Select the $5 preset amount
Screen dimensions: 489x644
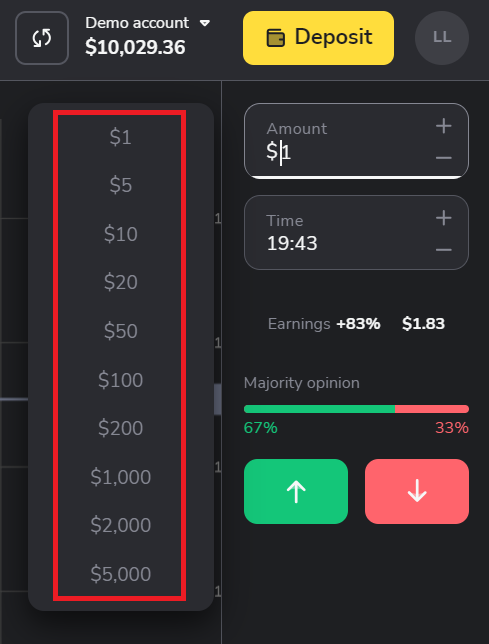(x=120, y=185)
